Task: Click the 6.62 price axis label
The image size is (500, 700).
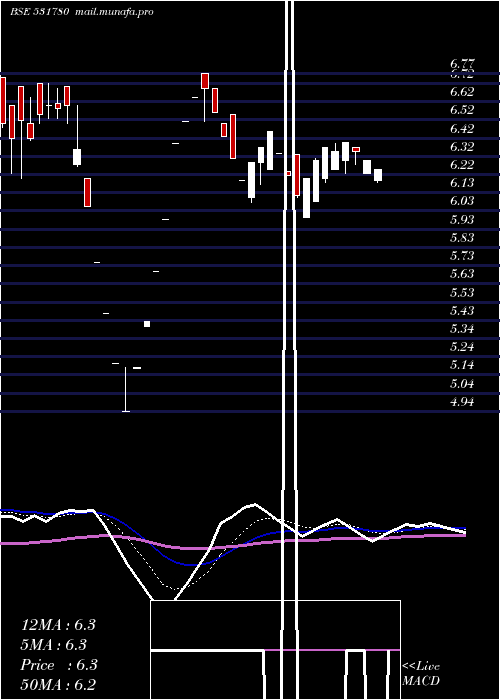Action: pyautogui.click(x=462, y=92)
